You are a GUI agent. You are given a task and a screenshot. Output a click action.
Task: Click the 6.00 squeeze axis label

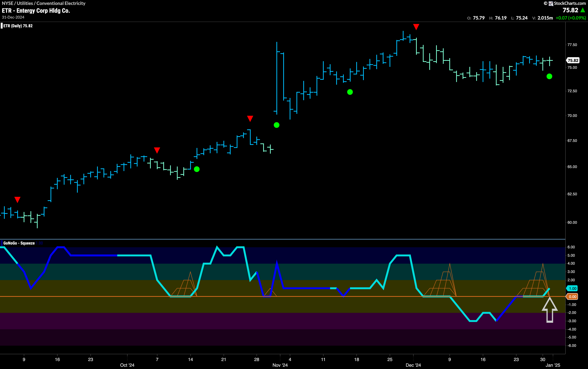pyautogui.click(x=571, y=247)
